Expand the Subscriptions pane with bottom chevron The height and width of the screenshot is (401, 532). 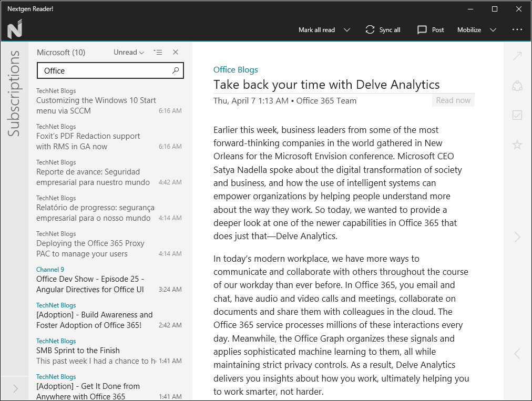pos(15,388)
